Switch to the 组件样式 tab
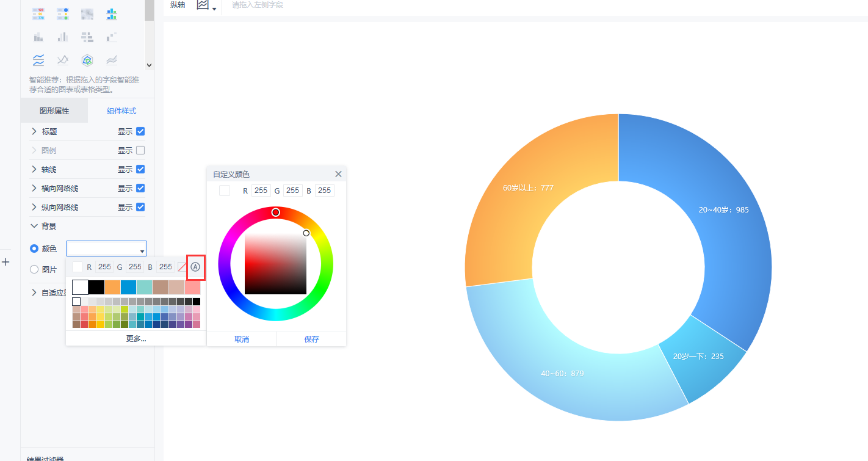Image resolution: width=868 pixels, height=461 pixels. click(x=121, y=111)
